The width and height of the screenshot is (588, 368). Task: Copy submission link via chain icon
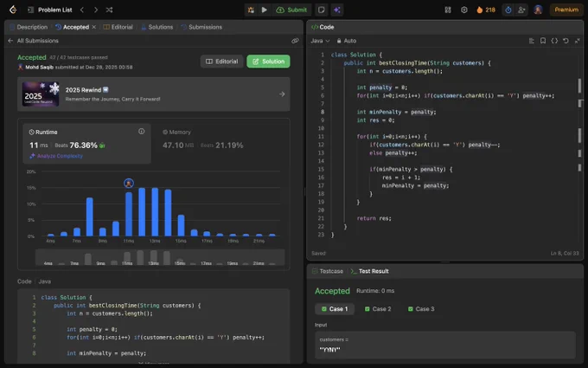pyautogui.click(x=295, y=41)
